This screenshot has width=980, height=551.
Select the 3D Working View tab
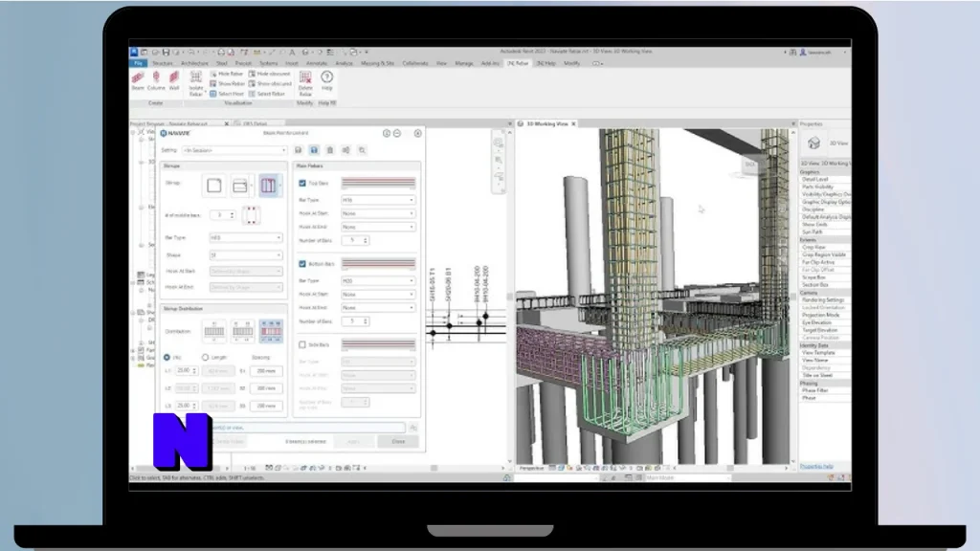(x=546, y=123)
